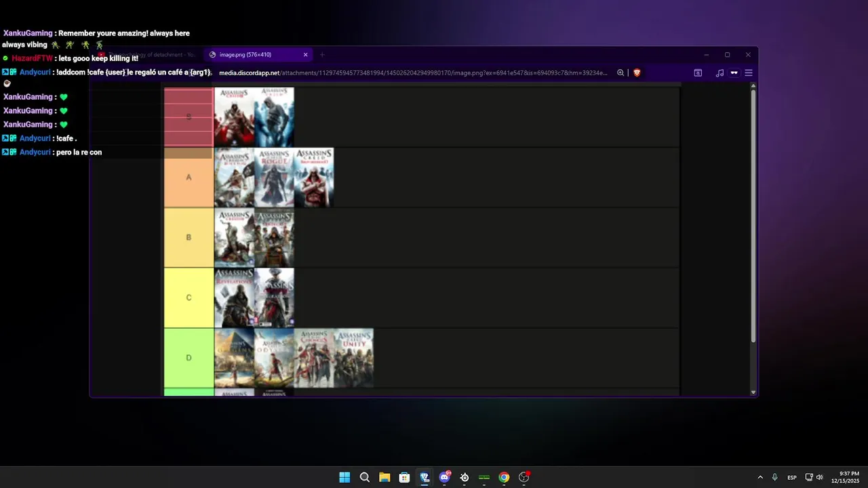Click the green D tier label
The height and width of the screenshot is (488, 868).
(189, 358)
